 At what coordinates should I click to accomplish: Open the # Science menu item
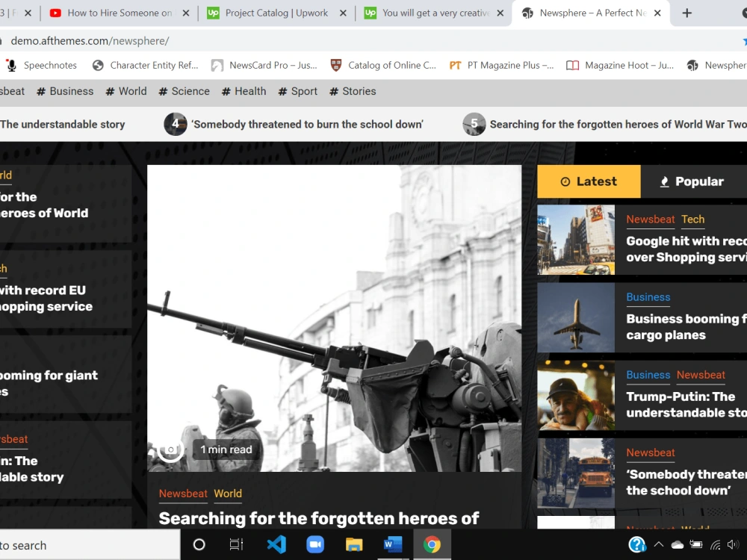(x=184, y=91)
